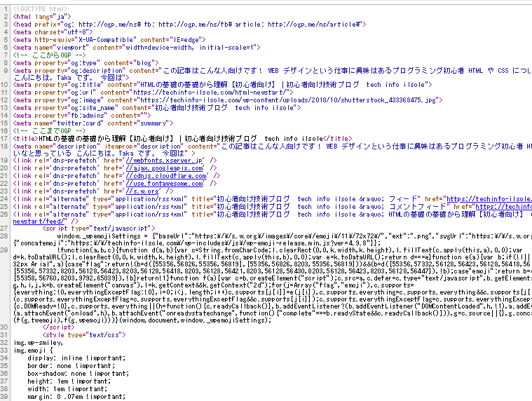Click the script type="text/javascript" opening tag

point(99,229)
